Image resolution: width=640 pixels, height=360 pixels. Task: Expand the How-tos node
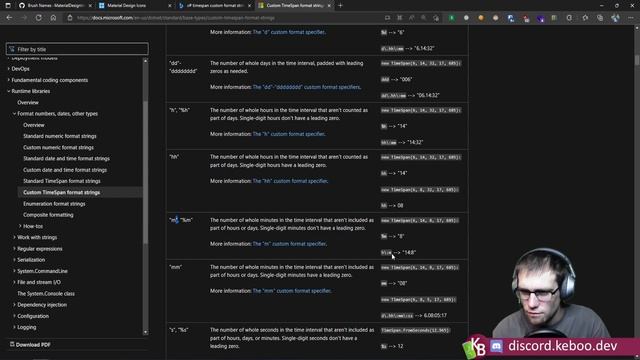(x=20, y=226)
